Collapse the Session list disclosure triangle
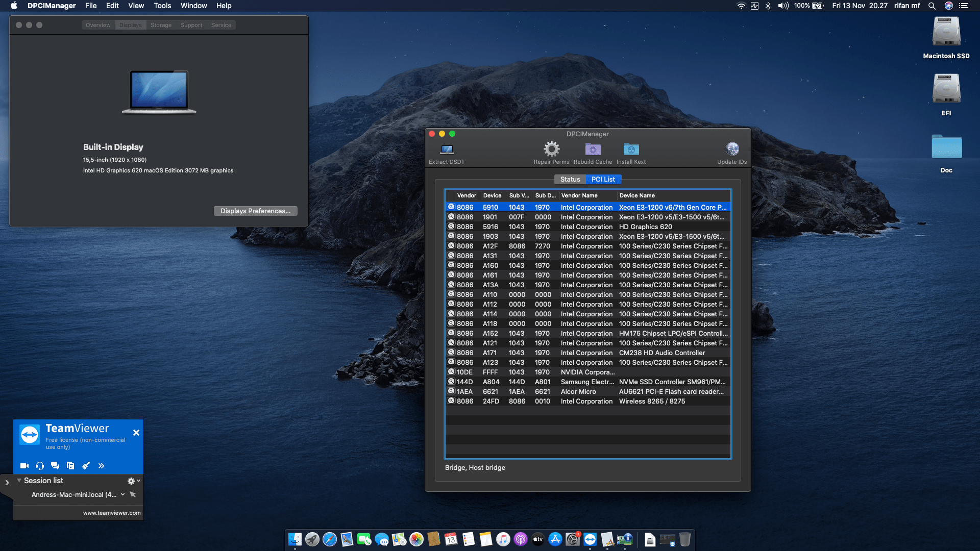980x551 pixels. coord(19,480)
